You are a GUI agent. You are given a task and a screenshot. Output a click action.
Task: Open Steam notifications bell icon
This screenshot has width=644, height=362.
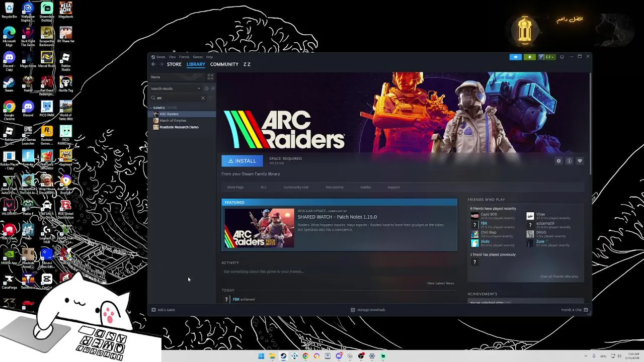tap(529, 57)
